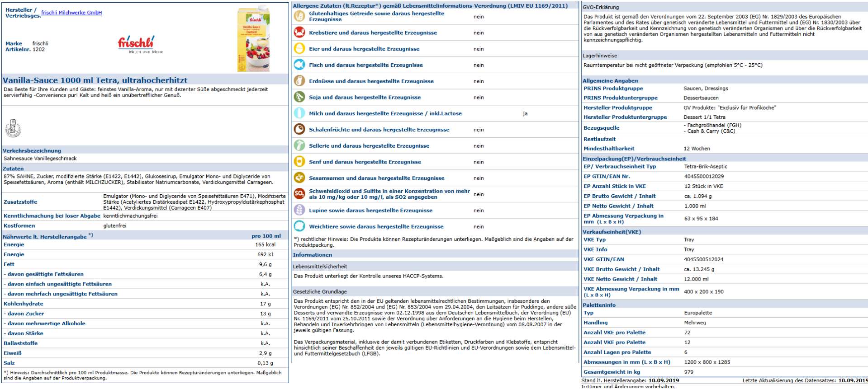The width and height of the screenshot is (868, 389).
Task: Click the 'Europalette' type value
Action: tap(697, 313)
